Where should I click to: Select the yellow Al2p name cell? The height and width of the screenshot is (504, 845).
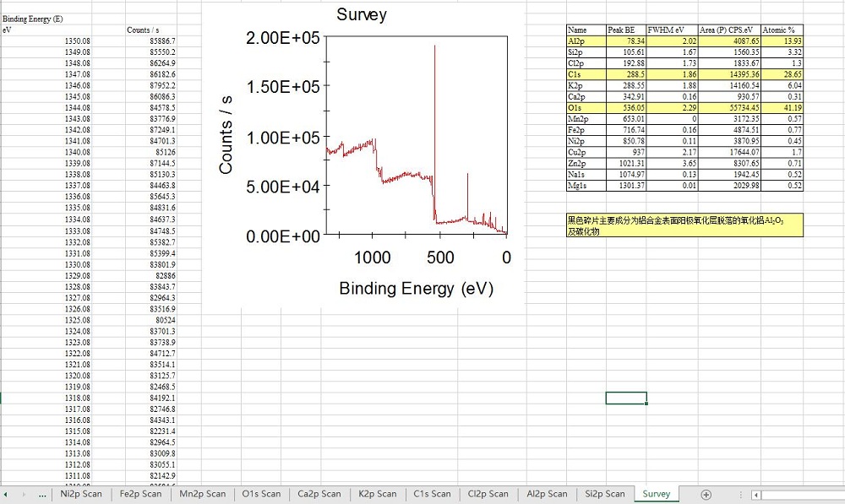(x=586, y=41)
